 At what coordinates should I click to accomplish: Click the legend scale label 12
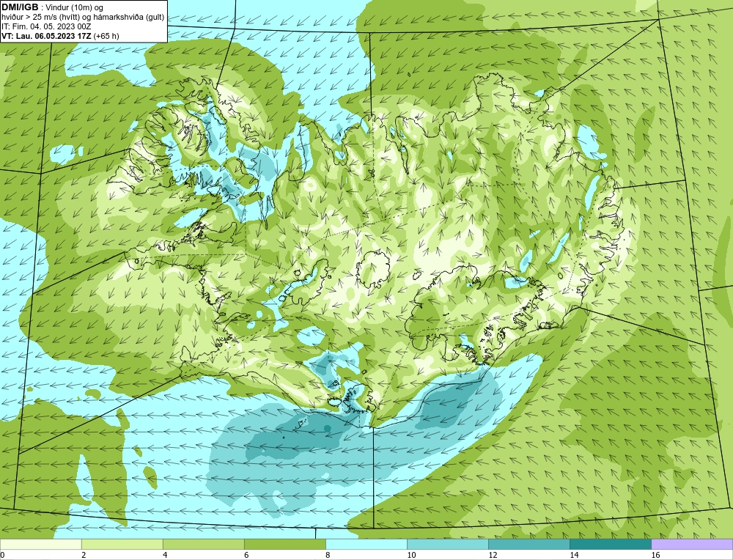(x=493, y=555)
